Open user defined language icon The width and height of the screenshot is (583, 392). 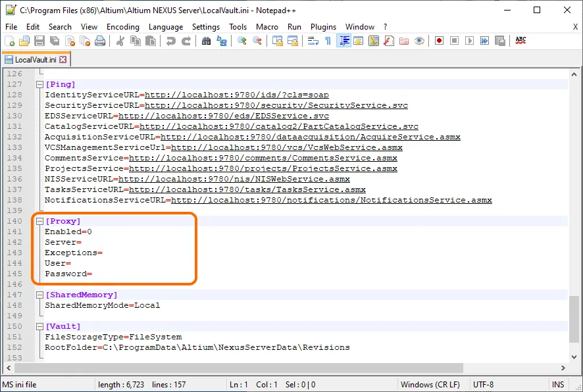click(359, 41)
